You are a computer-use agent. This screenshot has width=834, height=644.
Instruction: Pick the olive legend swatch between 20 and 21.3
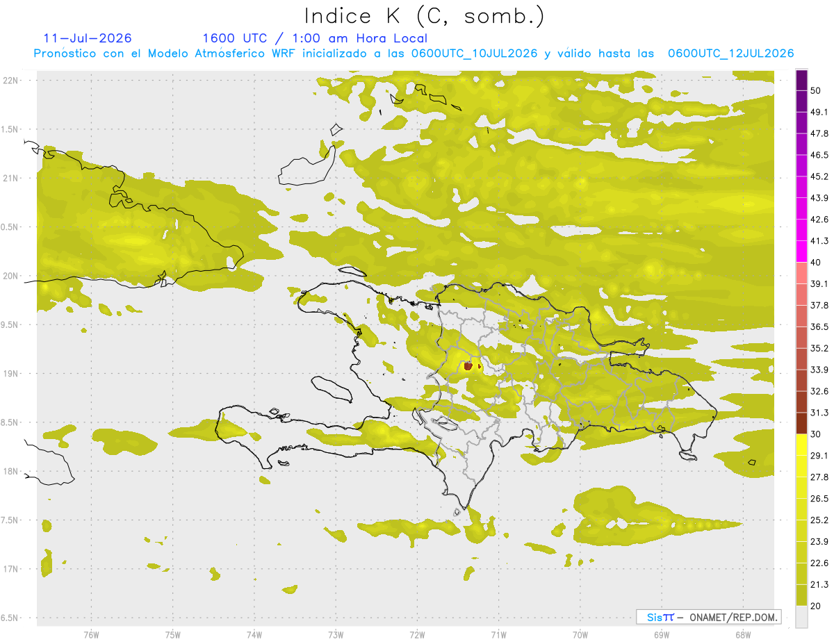(x=801, y=595)
